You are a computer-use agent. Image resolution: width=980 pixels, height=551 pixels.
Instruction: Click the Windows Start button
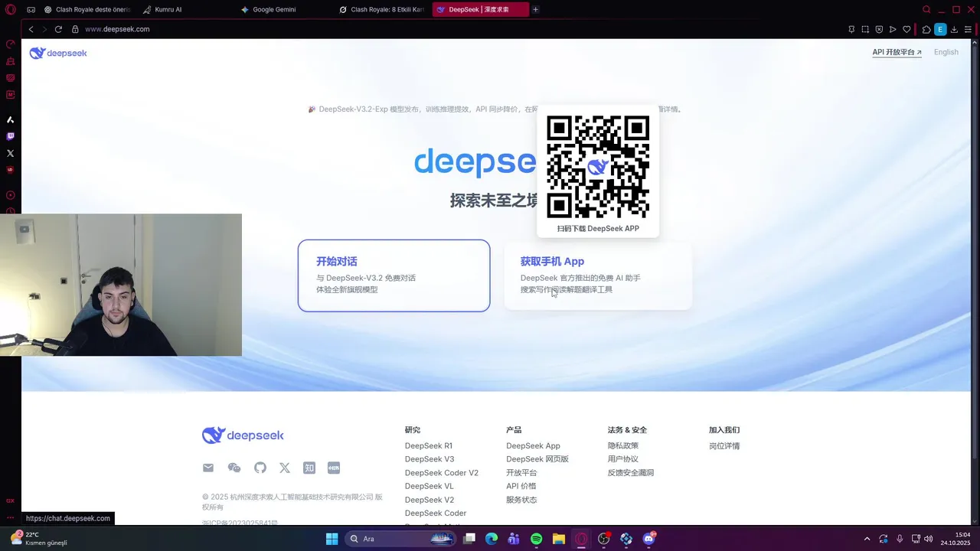tap(332, 539)
